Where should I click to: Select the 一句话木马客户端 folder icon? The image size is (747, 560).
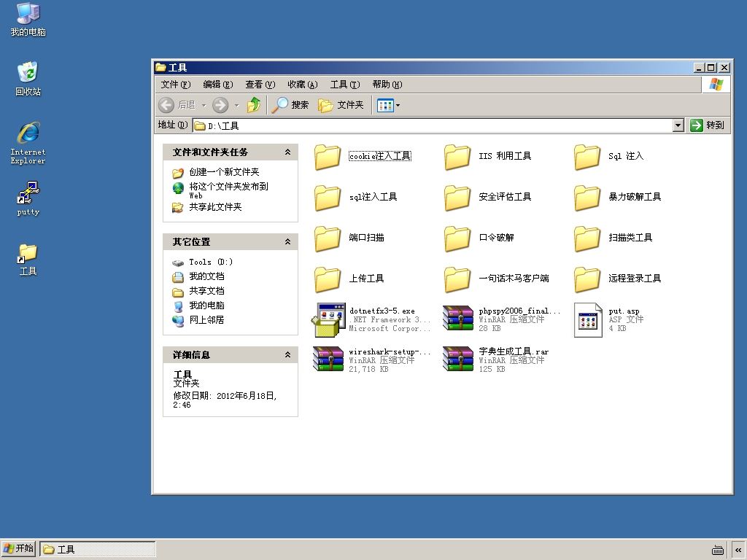click(x=457, y=279)
